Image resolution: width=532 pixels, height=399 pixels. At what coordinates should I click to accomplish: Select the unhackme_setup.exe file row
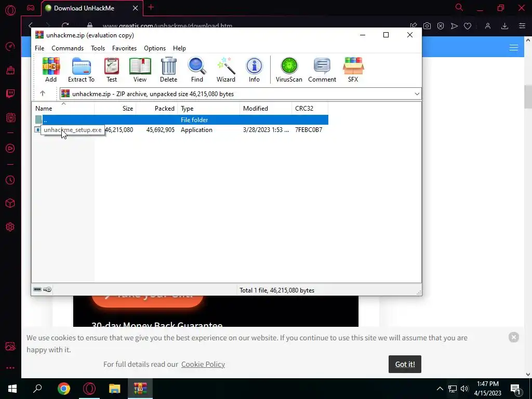[x=181, y=129]
